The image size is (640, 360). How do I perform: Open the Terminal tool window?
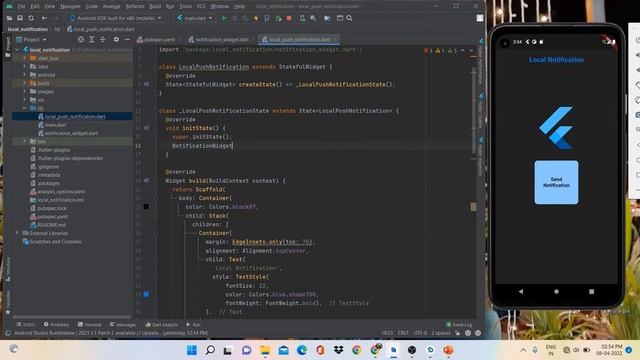pos(89,324)
